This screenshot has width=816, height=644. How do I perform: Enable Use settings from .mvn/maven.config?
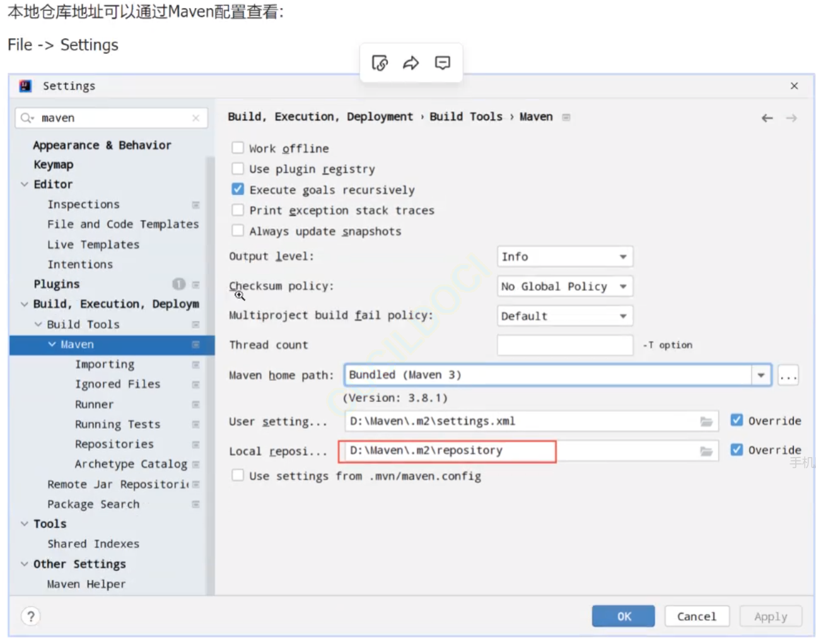click(238, 476)
